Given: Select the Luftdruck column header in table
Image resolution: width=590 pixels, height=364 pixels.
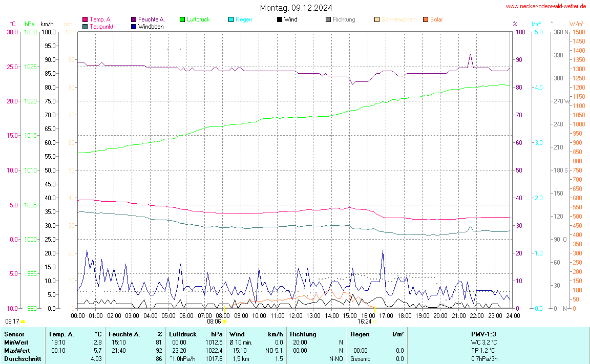Looking at the screenshot, I should coord(183,334).
